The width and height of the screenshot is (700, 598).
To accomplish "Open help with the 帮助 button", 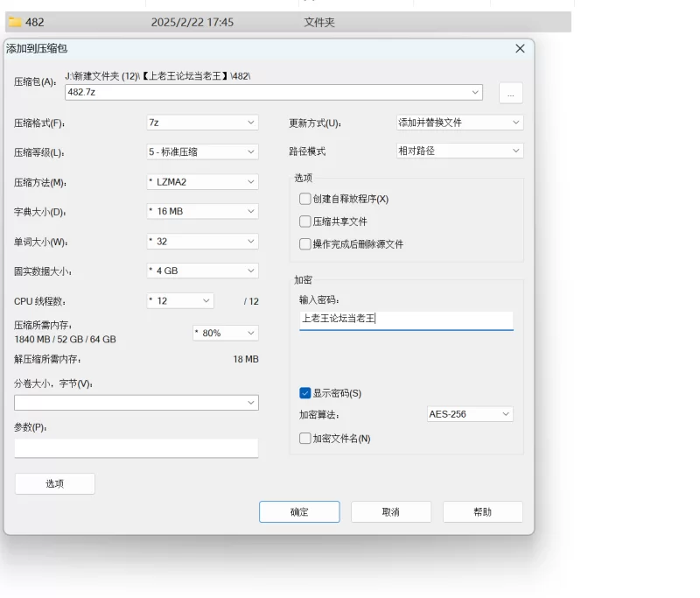I will point(483,512).
